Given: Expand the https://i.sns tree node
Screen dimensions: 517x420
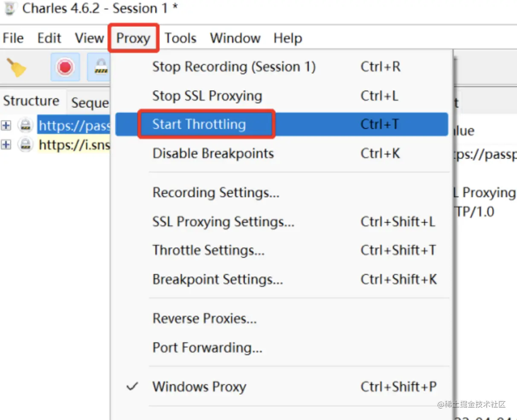Looking at the screenshot, I should (x=6, y=145).
